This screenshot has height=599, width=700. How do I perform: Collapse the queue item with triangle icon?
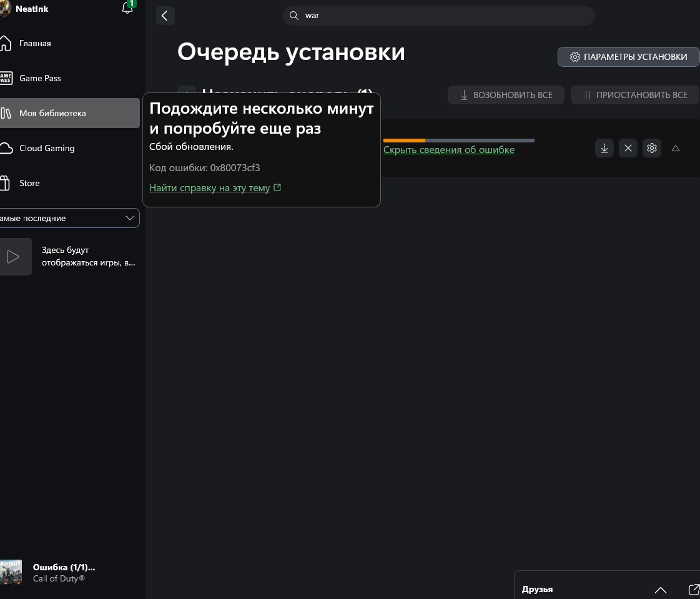click(x=676, y=148)
